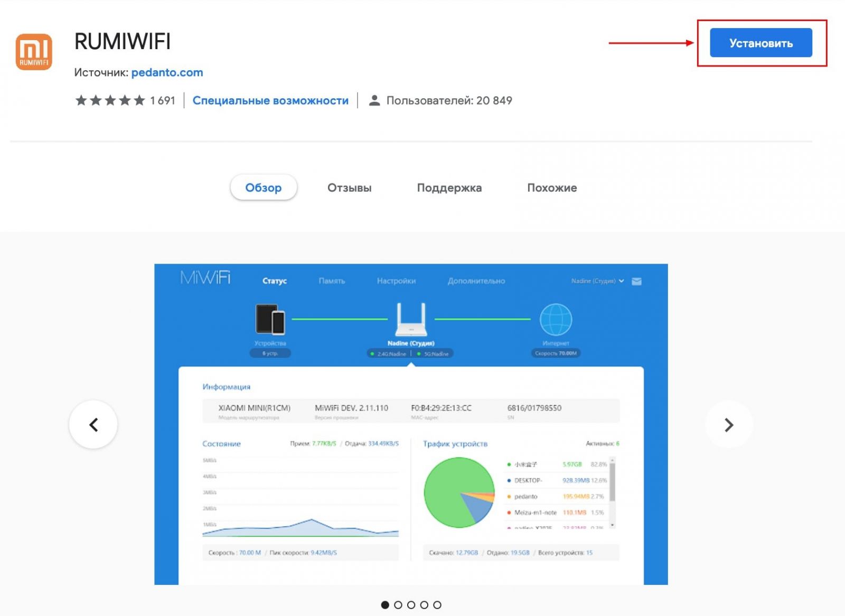Click the users person icon
Image resolution: width=845 pixels, height=616 pixels.
(x=374, y=100)
